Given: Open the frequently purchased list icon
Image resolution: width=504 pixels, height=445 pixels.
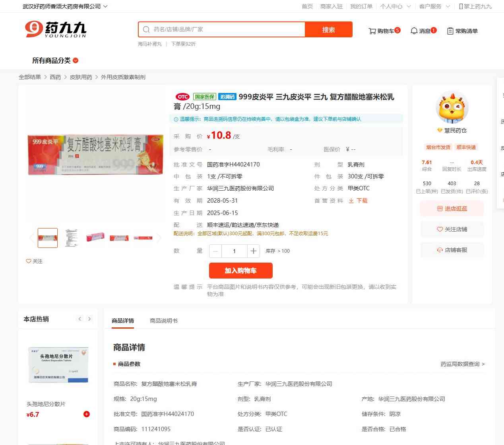Looking at the screenshot, I should point(450,31).
